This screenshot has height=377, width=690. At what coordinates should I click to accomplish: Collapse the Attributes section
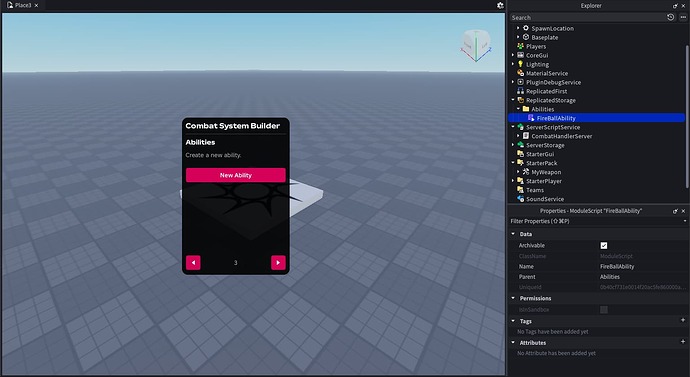[x=513, y=343]
